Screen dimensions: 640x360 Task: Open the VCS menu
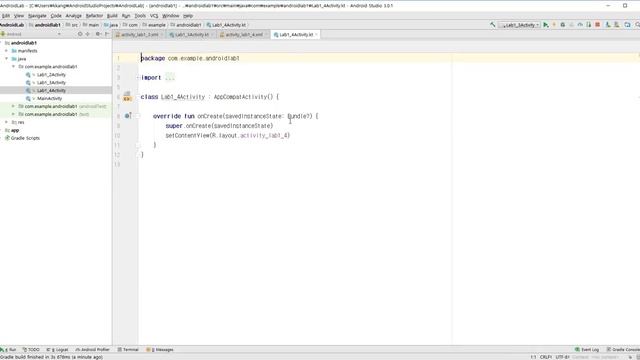pos(154,16)
